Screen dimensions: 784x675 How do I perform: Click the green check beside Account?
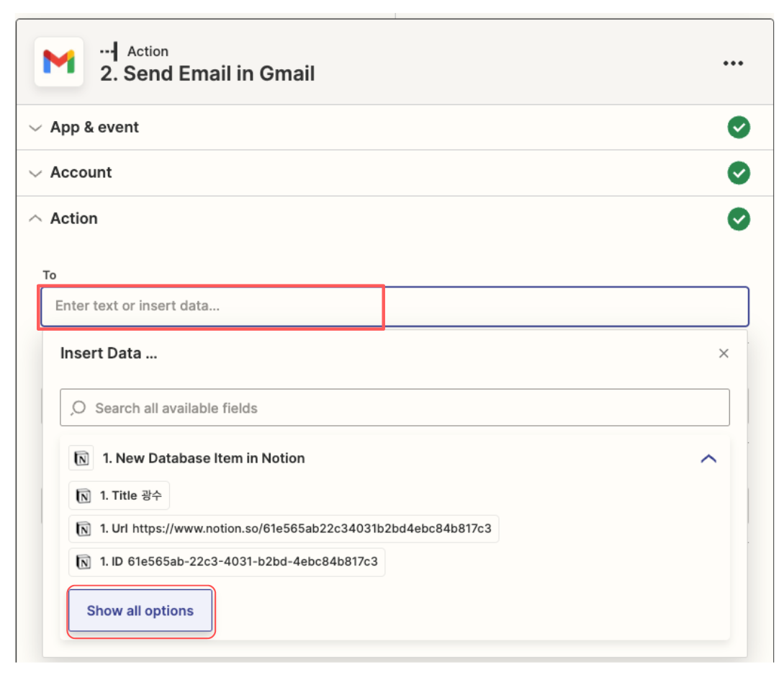[x=739, y=173]
